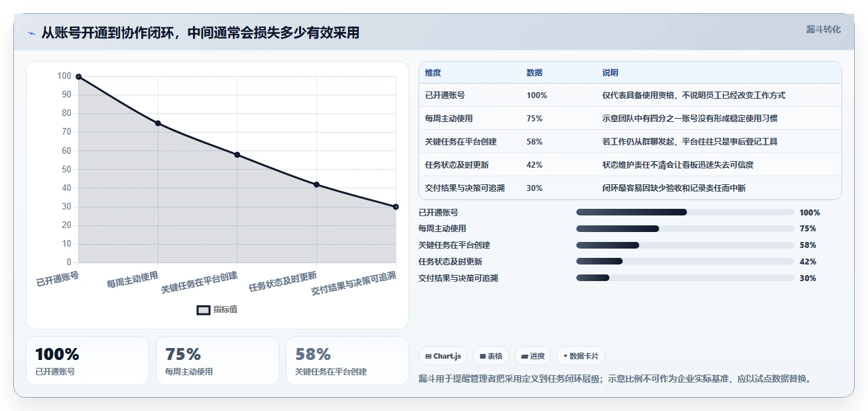
Task: Click the 关键任务在平台创建 x-axis label
Action: 200,282
